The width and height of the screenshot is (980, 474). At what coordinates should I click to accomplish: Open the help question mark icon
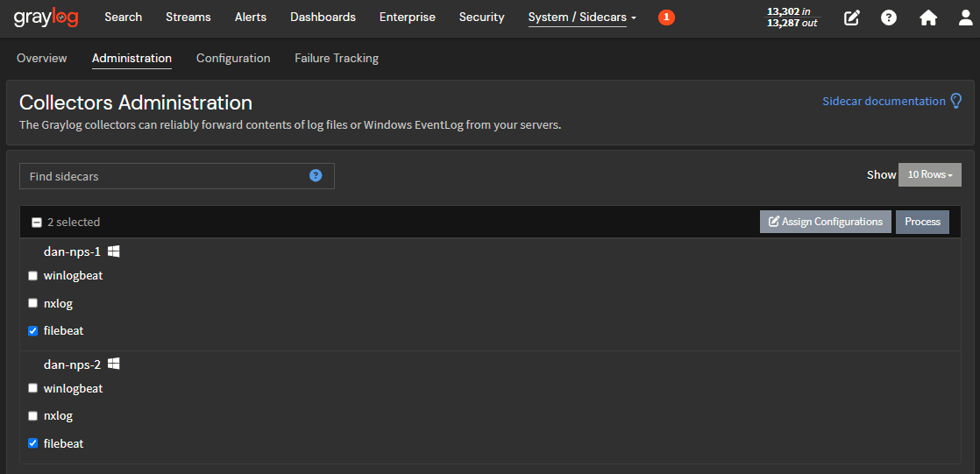[x=889, y=18]
